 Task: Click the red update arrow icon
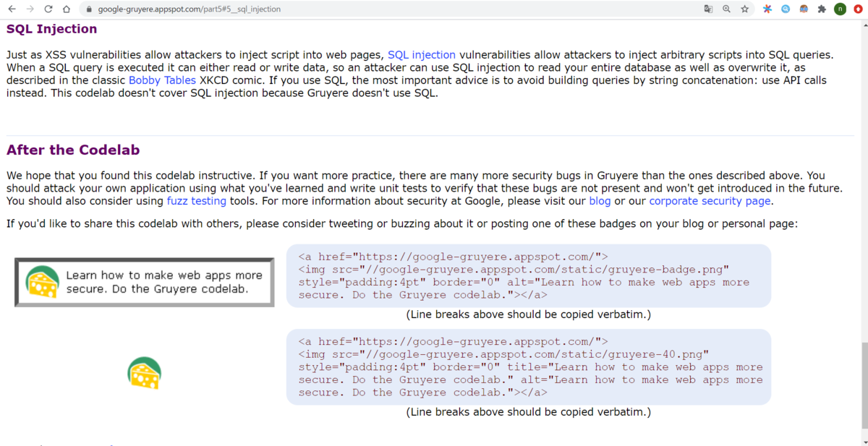858,9
